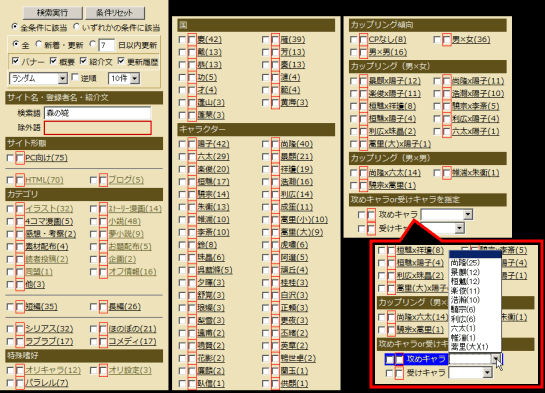Select the radio beside 日以内更新 days field
Viewport: 545px width, 393px height.
tap(92, 44)
